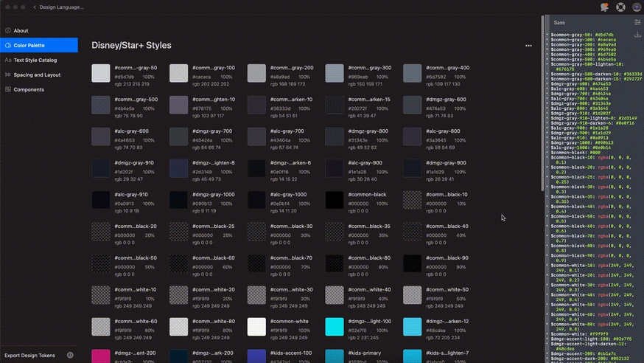Select the magenta swatch in bottom row
This screenshot has height=363, width=644.
click(101, 356)
